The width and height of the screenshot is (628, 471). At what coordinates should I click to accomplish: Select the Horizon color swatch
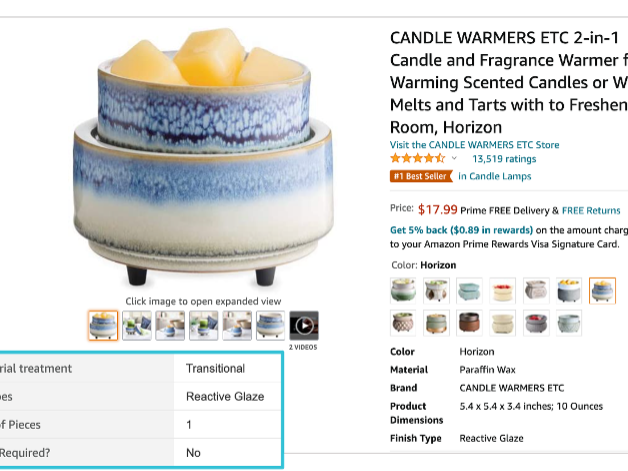pyautogui.click(x=602, y=290)
